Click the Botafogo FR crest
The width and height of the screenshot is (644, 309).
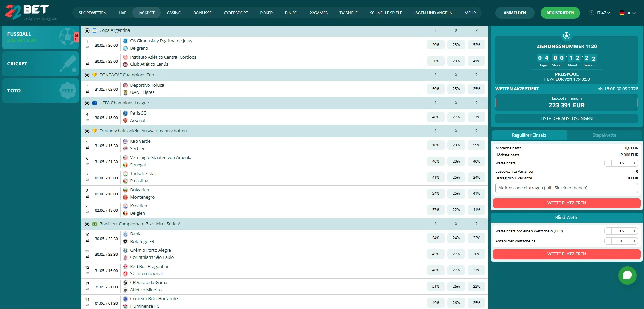point(125,242)
